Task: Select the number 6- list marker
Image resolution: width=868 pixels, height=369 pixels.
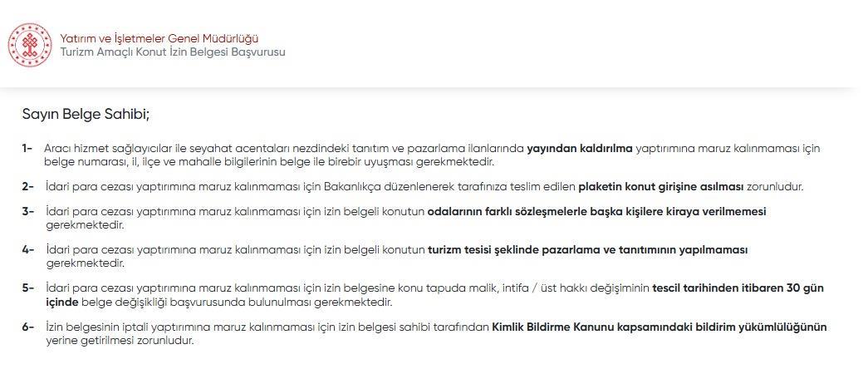Action: [27, 327]
